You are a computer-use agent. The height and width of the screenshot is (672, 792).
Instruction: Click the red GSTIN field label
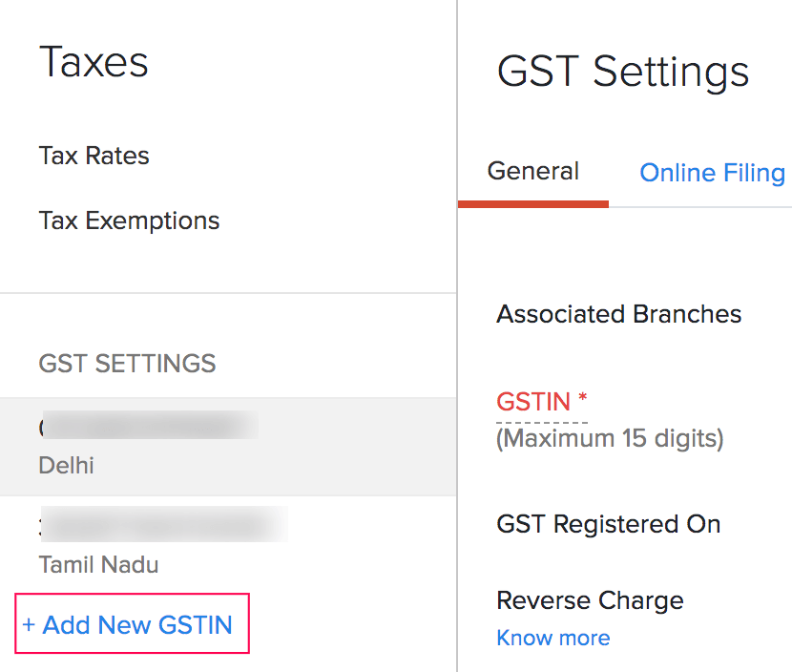533,402
